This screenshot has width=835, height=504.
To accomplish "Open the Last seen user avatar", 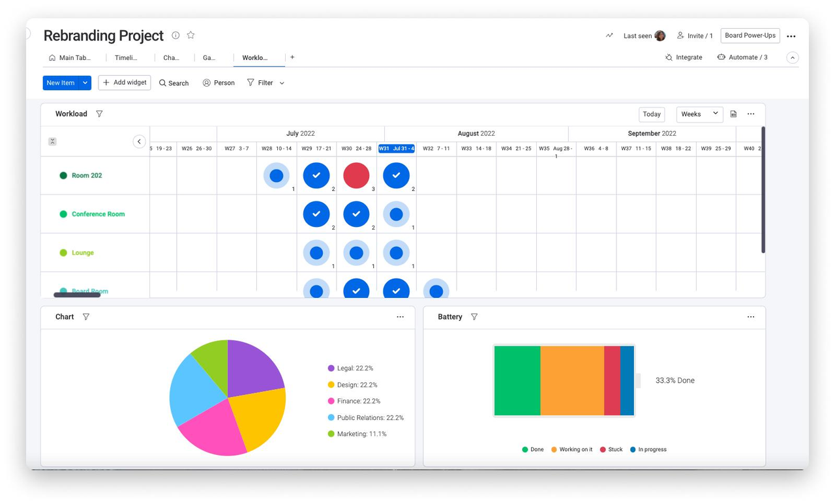I will click(660, 36).
